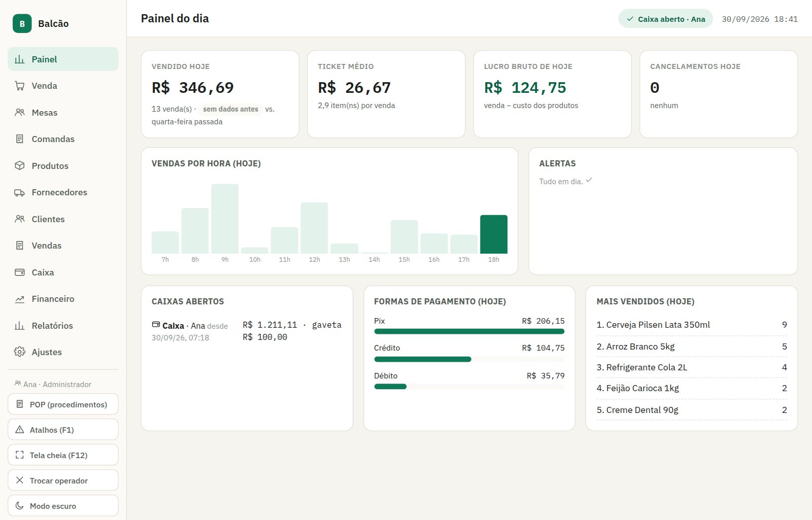Click the 'R$ 346,69' sold today value
812x520 pixels.
(193, 88)
